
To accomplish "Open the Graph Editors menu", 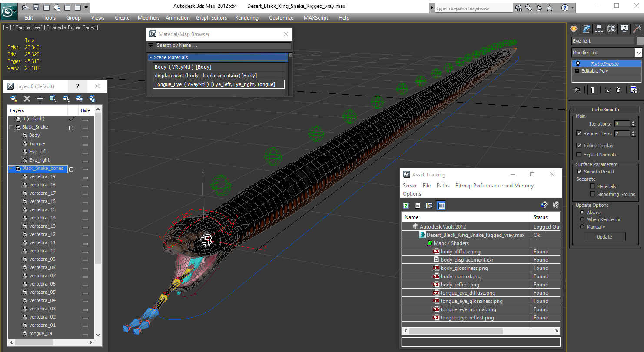I will tap(211, 18).
